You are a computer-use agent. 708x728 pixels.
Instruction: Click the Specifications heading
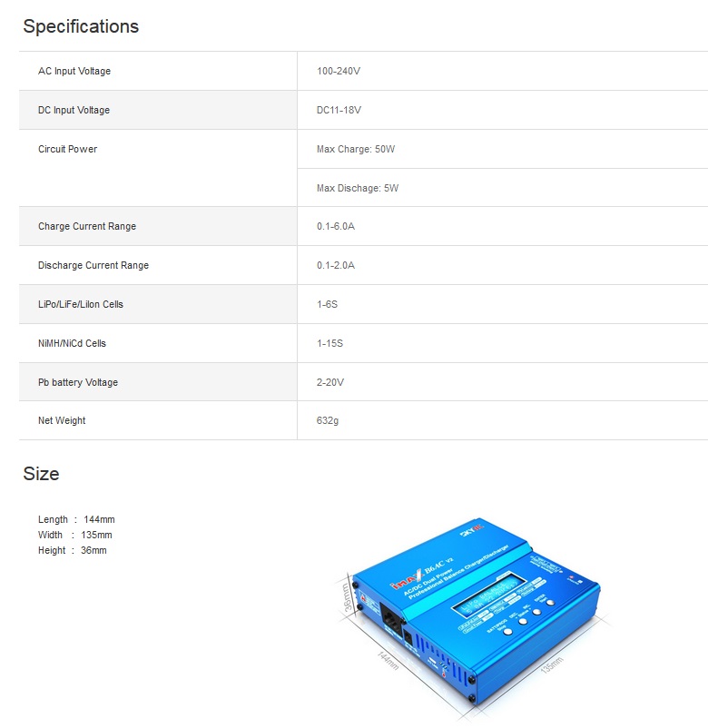pos(81,26)
